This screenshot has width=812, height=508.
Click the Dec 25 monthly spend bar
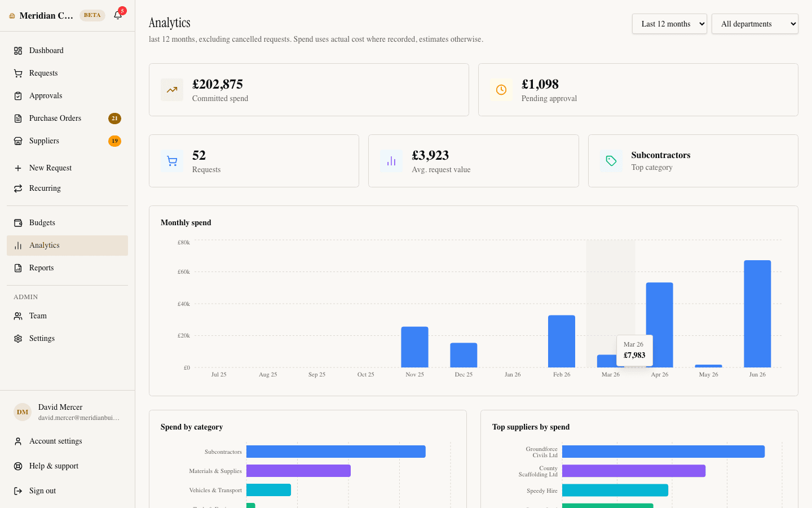(x=464, y=355)
